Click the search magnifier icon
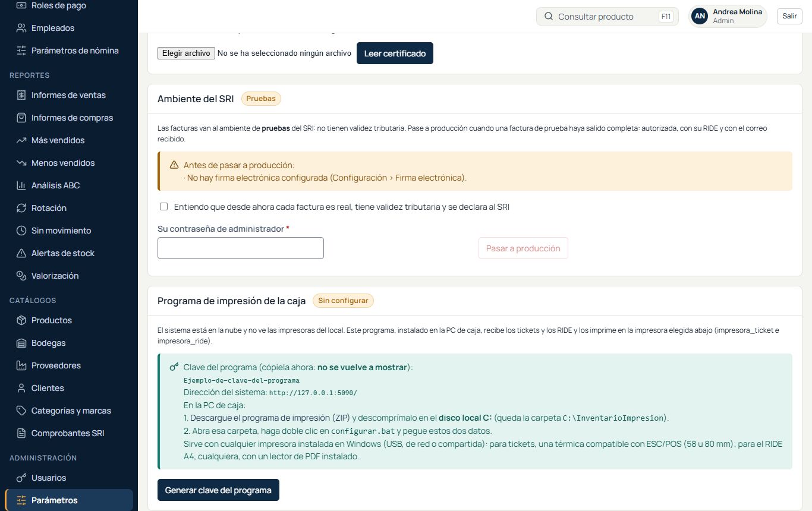The height and width of the screenshot is (511, 812). coord(549,17)
